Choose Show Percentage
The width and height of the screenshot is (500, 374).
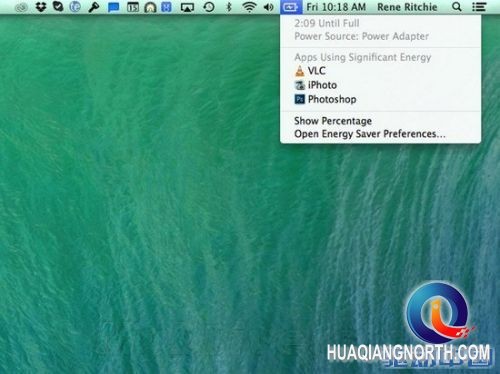pos(380,121)
